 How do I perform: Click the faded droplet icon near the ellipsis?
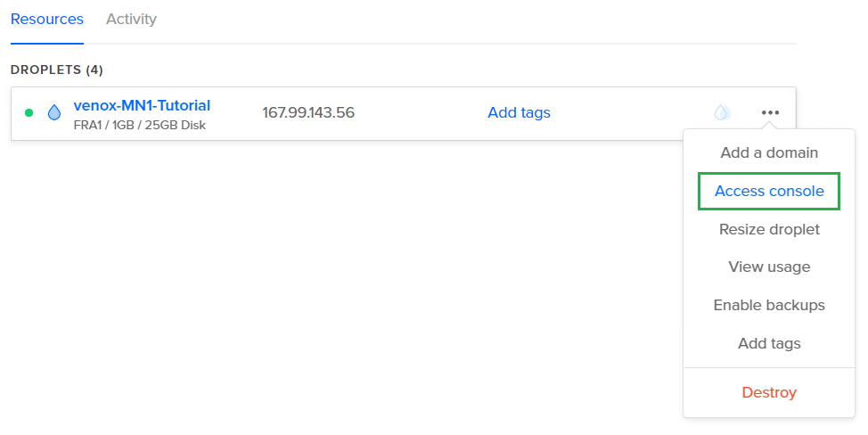tap(722, 113)
